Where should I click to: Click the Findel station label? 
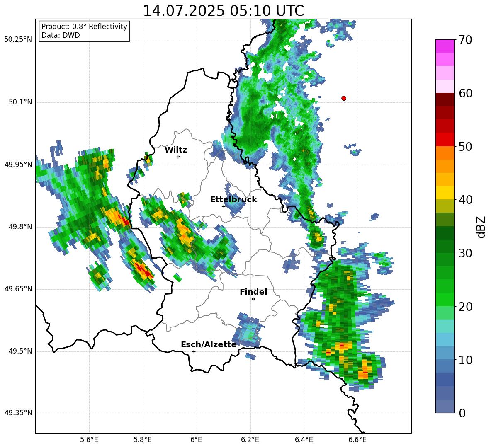(253, 292)
